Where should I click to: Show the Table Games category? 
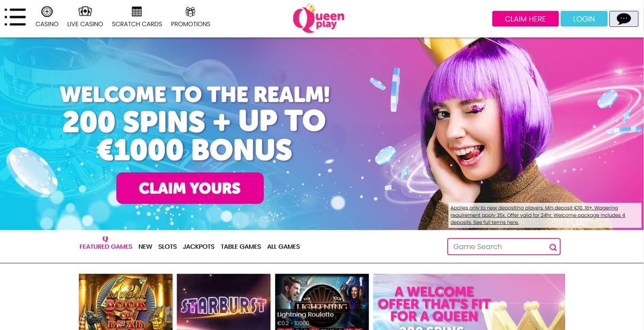pos(241,247)
